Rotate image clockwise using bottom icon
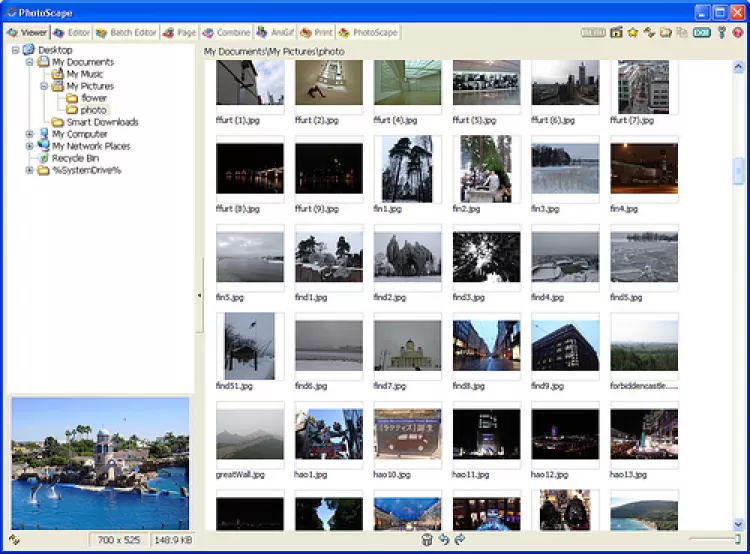 pos(460,540)
